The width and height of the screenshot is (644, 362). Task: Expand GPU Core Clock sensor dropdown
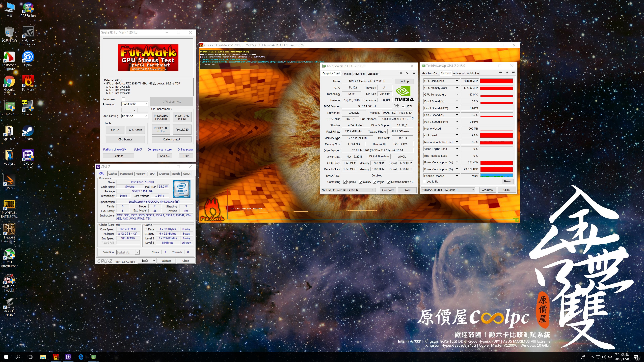point(457,81)
